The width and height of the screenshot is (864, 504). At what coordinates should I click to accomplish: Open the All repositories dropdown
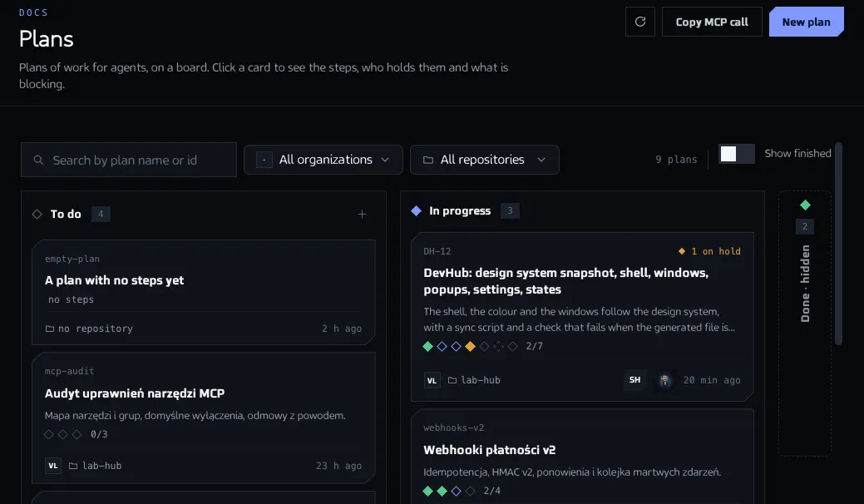[485, 160]
